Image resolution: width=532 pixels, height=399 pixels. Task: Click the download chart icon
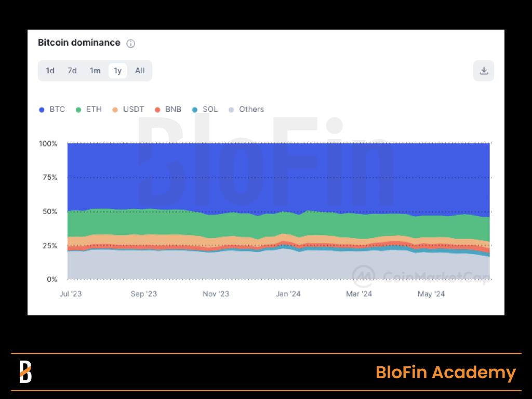click(x=484, y=71)
